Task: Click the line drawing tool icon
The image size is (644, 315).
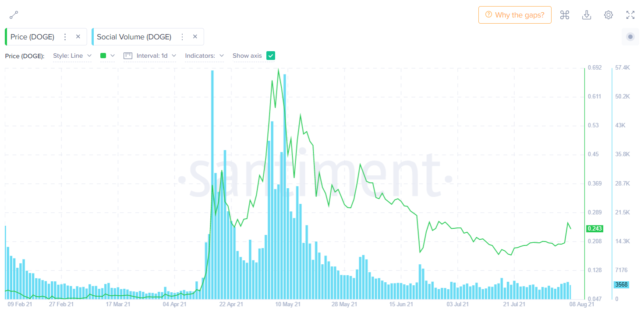Action: [x=14, y=15]
